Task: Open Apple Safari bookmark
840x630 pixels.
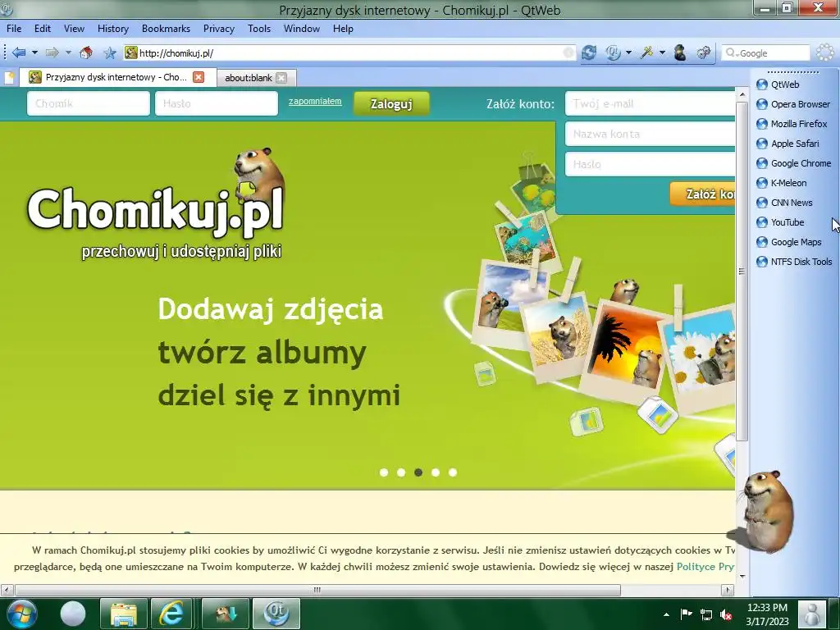Action: point(787,144)
